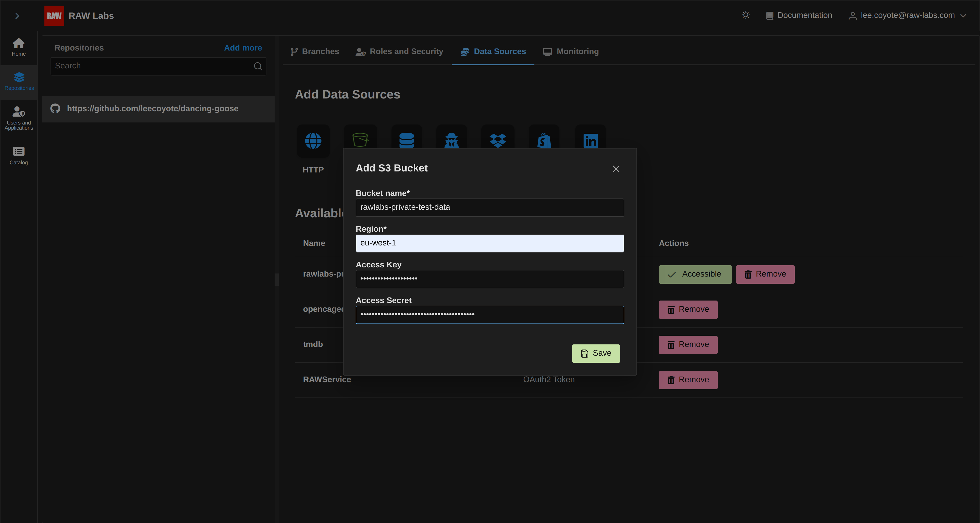Switch to the Branches tab
The image size is (980, 523).
tap(315, 52)
